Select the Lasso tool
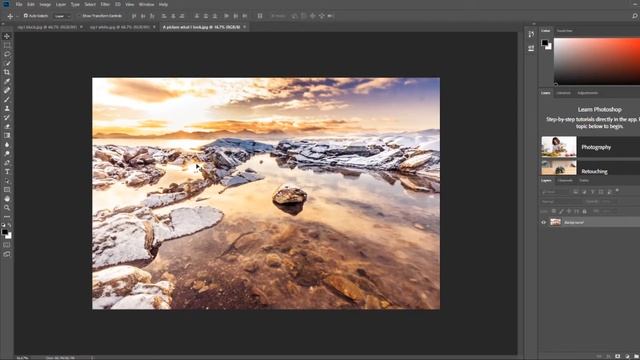640x360 pixels. (7, 54)
